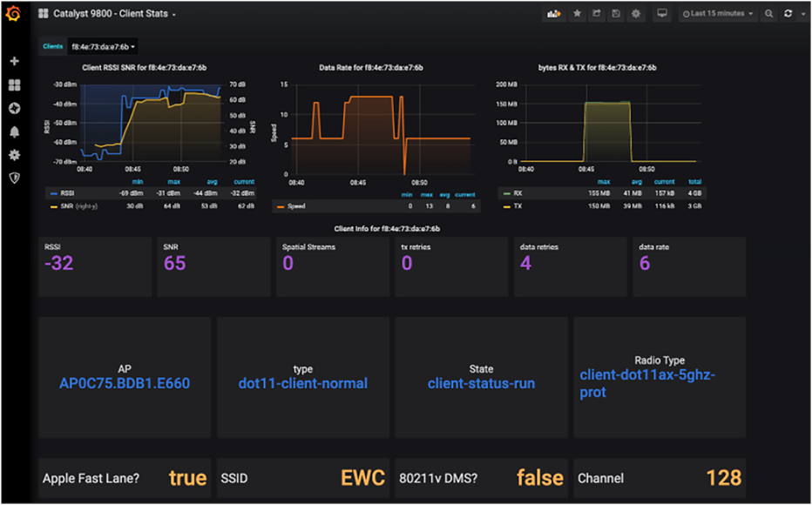The width and height of the screenshot is (812, 505).
Task: Open the Explore compass icon in sidebar
Action: click(15, 108)
